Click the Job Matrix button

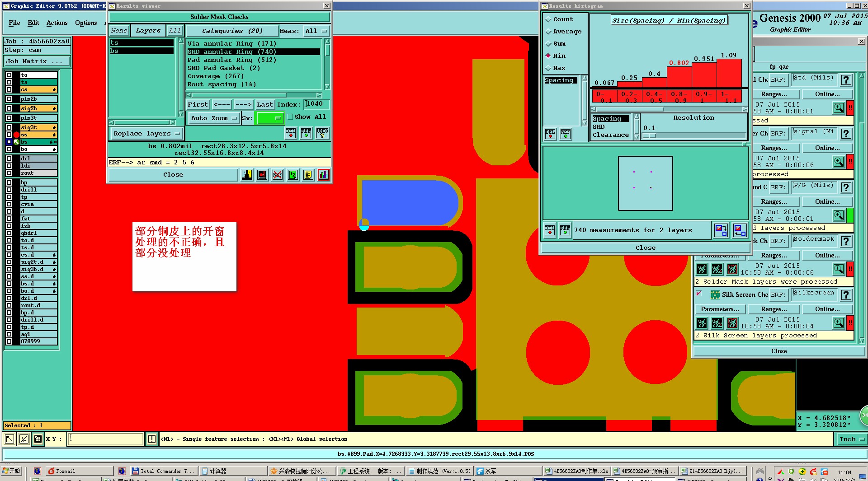(x=37, y=61)
